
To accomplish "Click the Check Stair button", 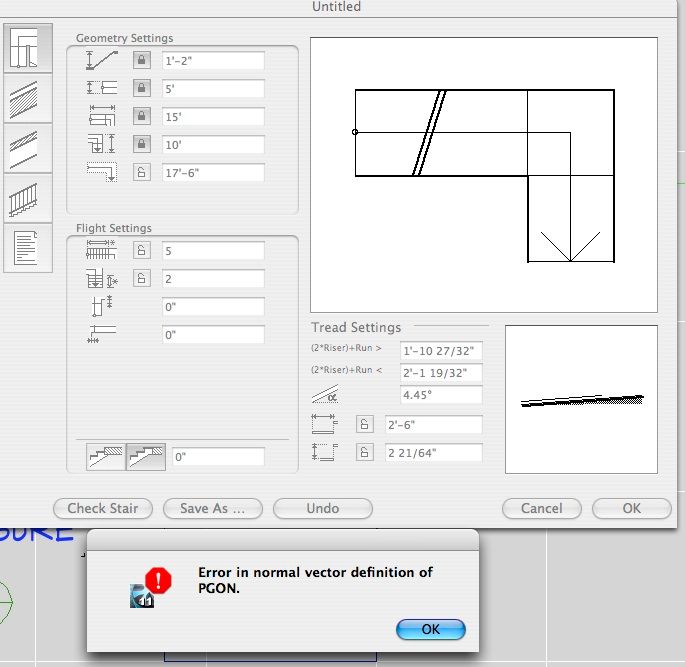I will click(103, 508).
